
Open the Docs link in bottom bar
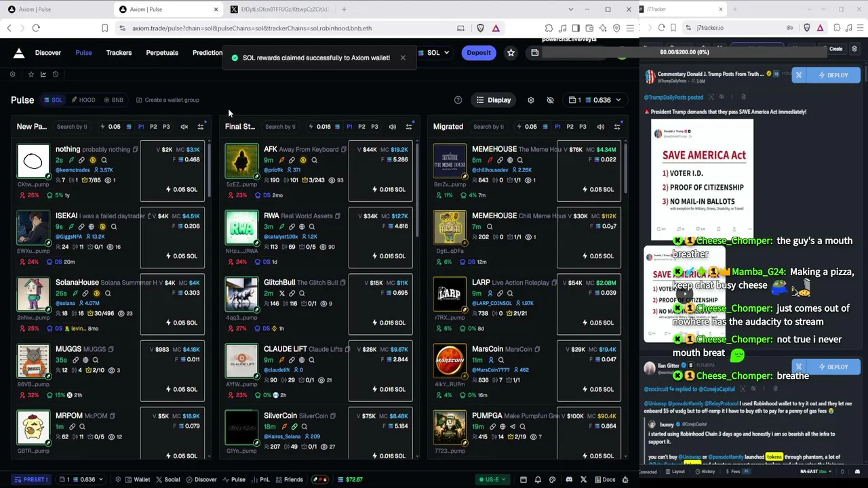coord(604,480)
